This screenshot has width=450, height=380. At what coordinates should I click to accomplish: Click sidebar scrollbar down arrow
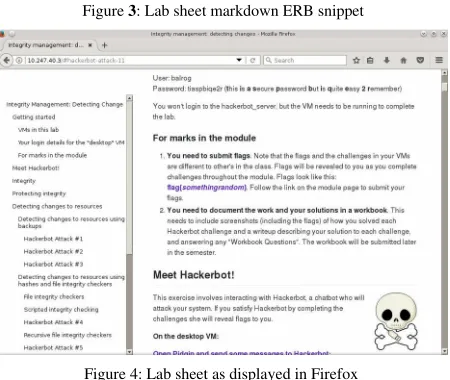[129, 351]
